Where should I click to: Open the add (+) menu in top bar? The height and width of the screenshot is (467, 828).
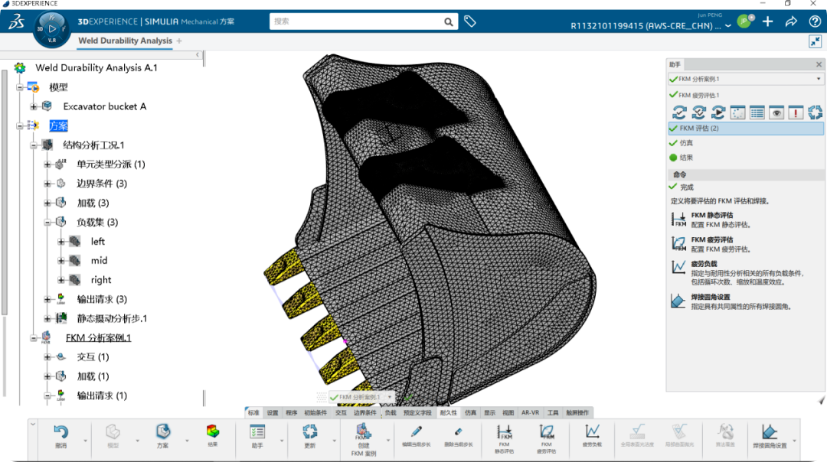click(768, 21)
